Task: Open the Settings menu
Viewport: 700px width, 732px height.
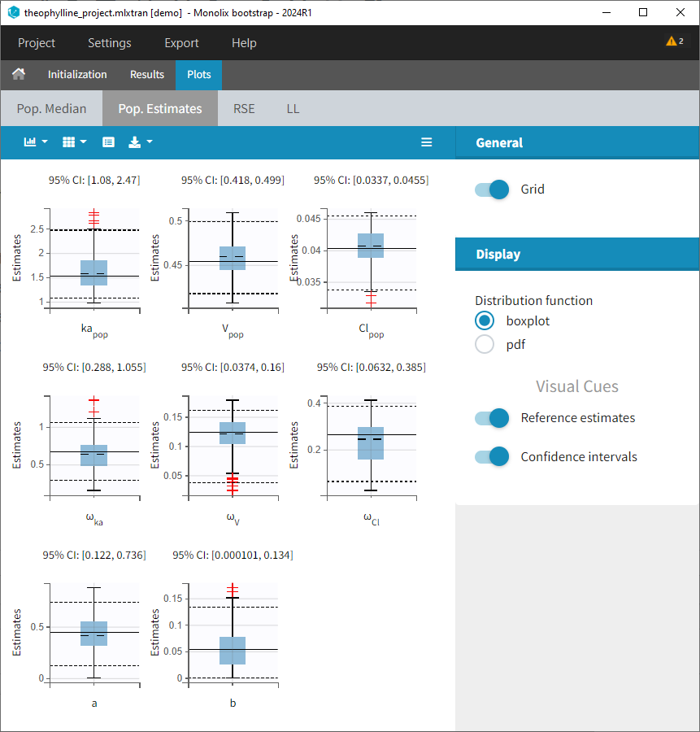Action: coord(109,43)
